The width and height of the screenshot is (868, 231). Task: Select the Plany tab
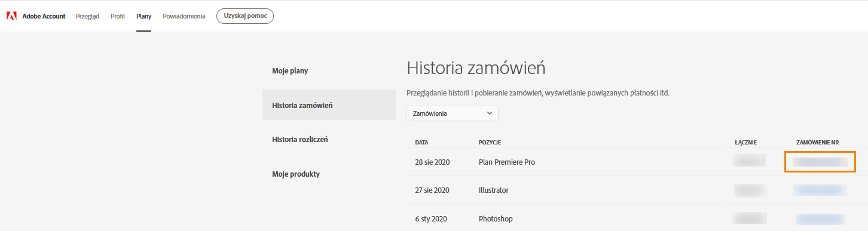coord(143,16)
